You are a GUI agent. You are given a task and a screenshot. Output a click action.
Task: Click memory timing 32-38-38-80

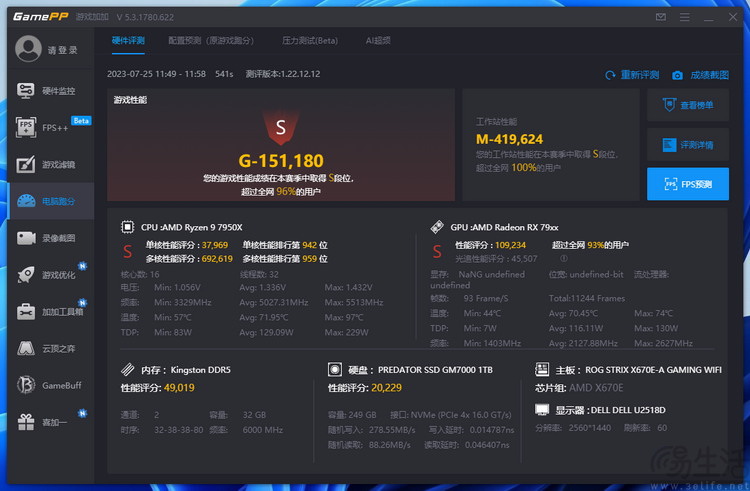178,430
